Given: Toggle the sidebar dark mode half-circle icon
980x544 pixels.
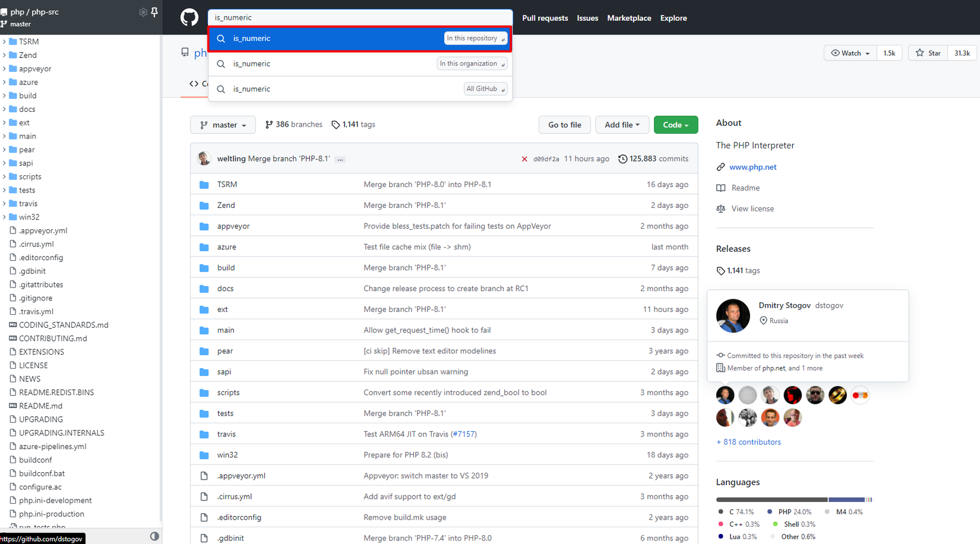Looking at the screenshot, I should 154,536.
